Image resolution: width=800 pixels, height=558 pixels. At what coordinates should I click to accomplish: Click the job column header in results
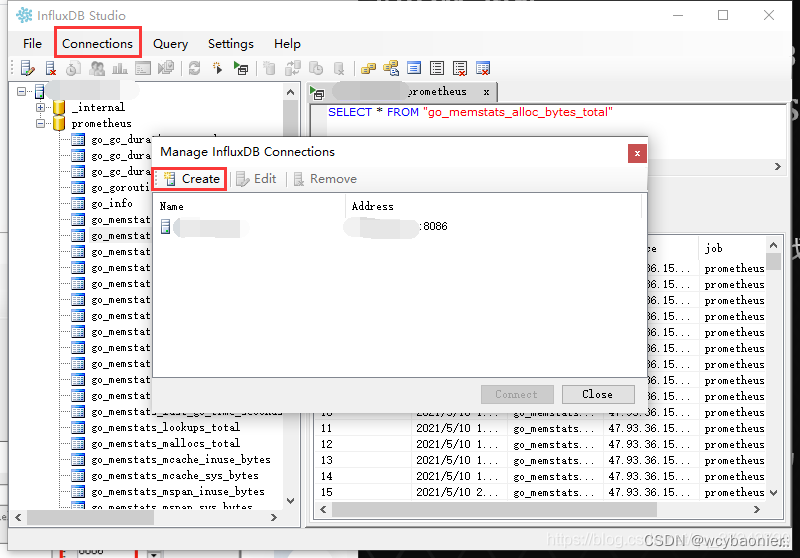click(x=732, y=248)
